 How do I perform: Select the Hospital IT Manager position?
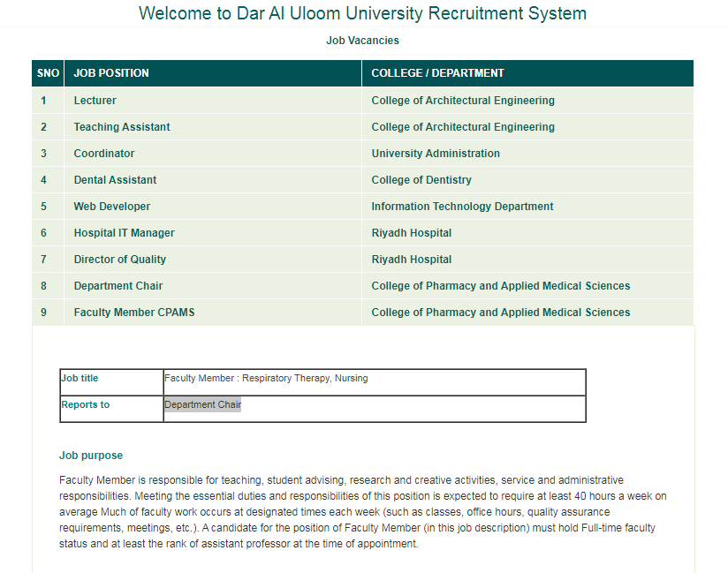[124, 233]
